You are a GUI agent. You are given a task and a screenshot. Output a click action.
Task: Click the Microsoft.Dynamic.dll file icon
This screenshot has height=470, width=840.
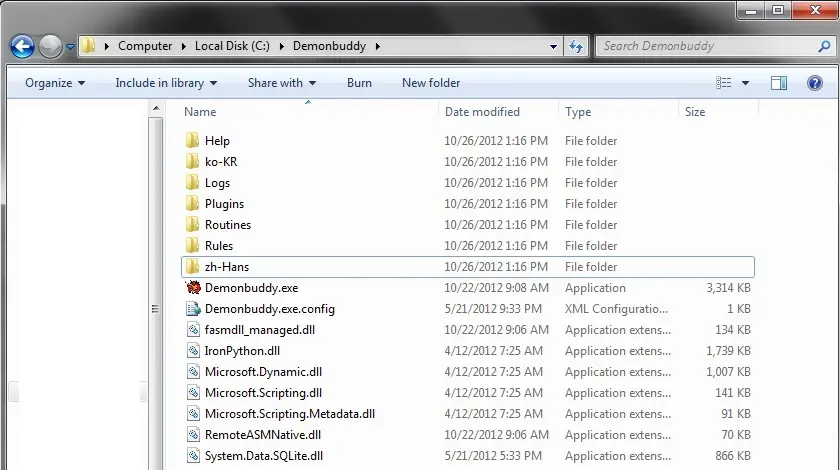pyautogui.click(x=193, y=371)
